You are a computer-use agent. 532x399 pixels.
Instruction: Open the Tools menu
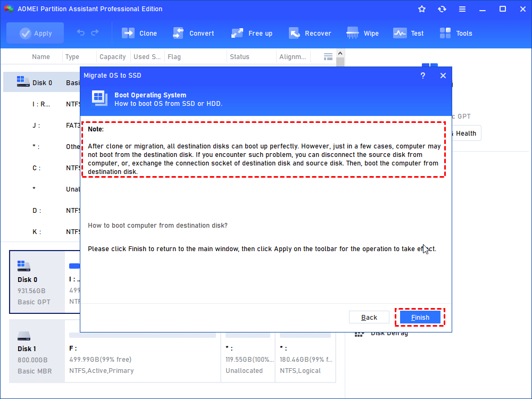pyautogui.click(x=456, y=33)
